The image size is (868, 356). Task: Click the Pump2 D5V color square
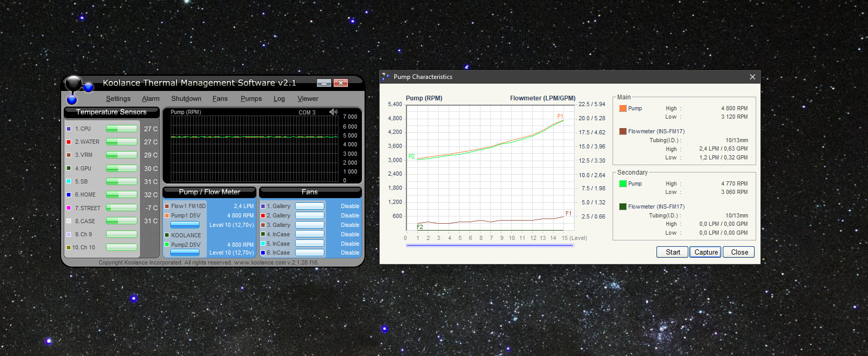(167, 245)
